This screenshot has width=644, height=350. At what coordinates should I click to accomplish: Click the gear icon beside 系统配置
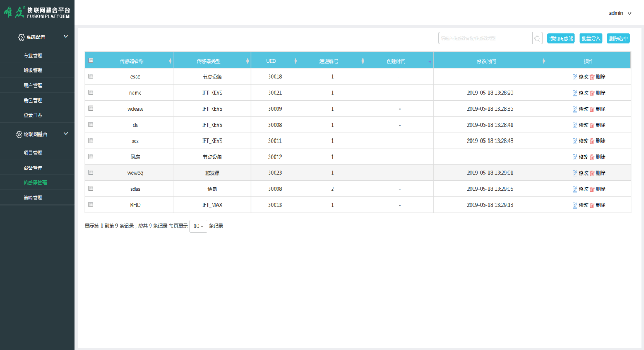coord(21,37)
